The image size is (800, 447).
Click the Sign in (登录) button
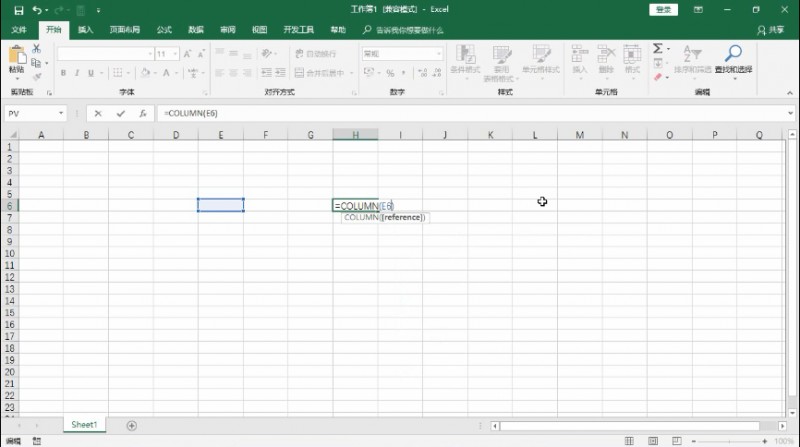pos(663,10)
